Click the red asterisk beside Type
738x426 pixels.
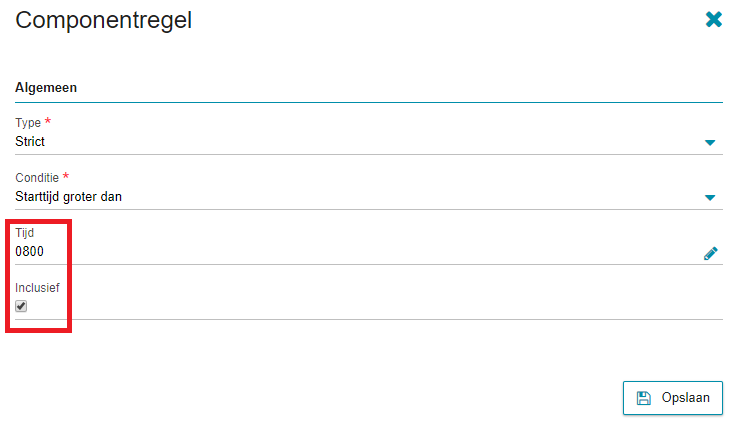click(48, 121)
